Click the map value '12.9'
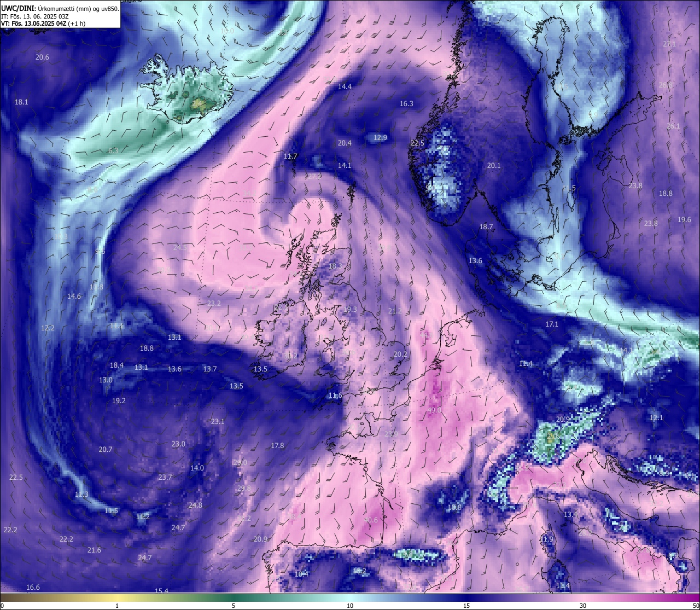The height and width of the screenshot is (610, 700). coord(380,138)
